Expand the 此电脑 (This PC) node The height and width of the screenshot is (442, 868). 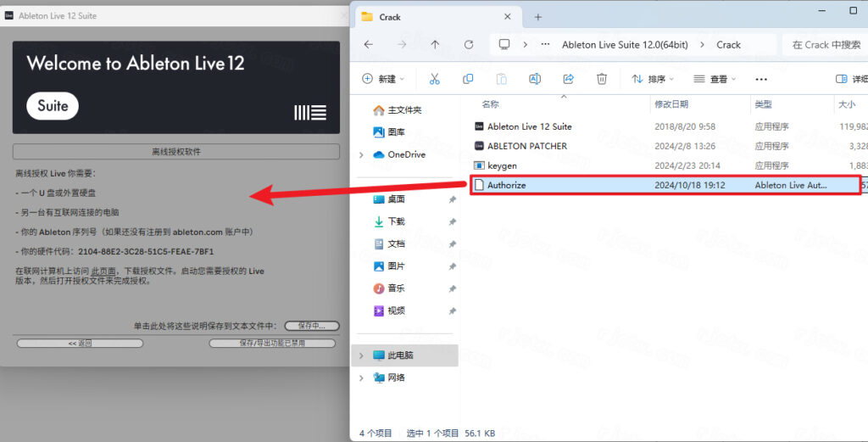coord(362,355)
